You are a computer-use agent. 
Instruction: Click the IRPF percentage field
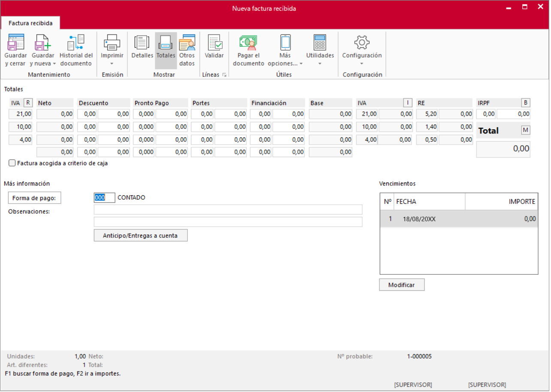[x=486, y=114]
